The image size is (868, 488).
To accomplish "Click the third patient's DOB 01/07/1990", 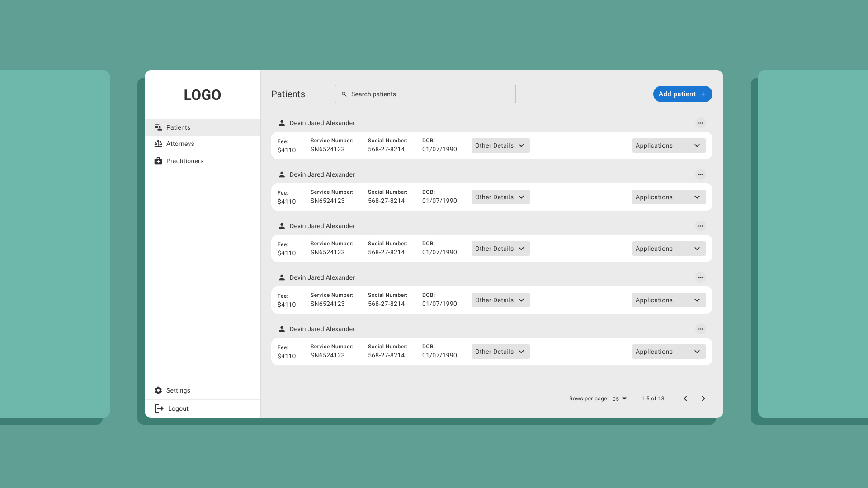I will coord(439,252).
